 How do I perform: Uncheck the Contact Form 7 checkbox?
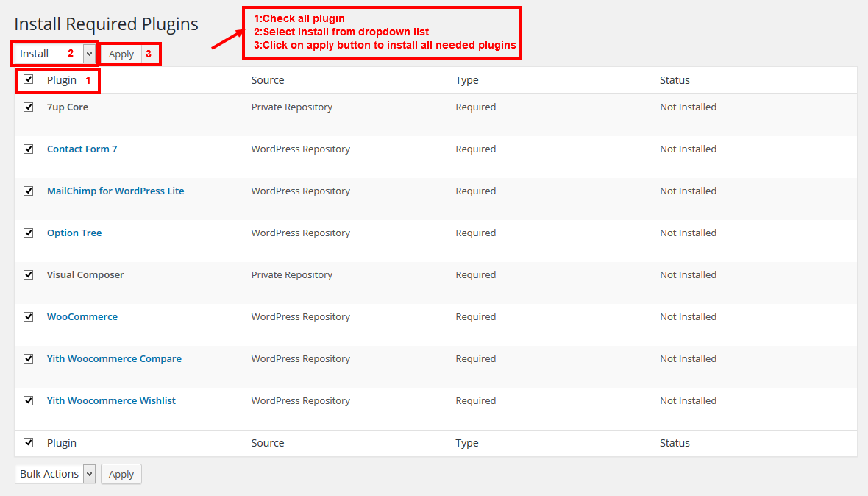coord(28,149)
